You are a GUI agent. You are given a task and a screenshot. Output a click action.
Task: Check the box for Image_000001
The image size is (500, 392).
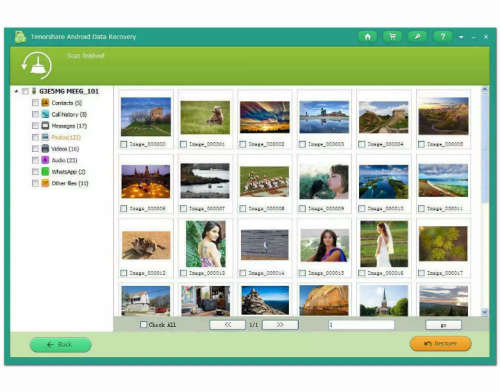(x=183, y=144)
